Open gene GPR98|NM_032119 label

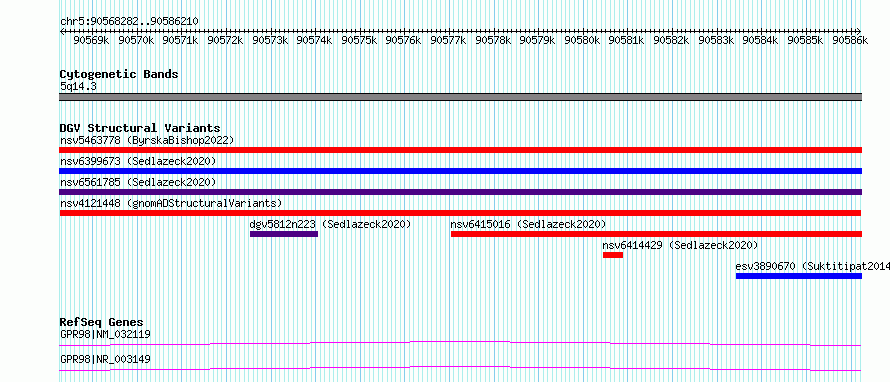coord(105,334)
